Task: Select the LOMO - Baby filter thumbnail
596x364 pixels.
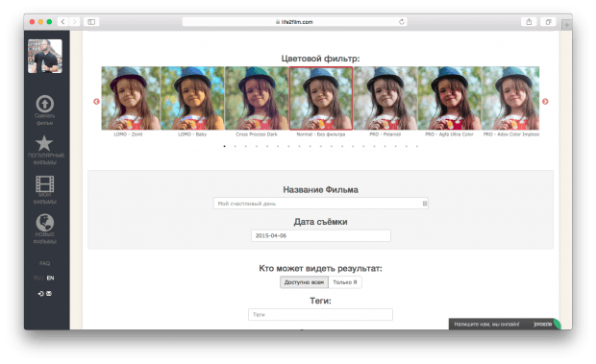Action: point(192,98)
